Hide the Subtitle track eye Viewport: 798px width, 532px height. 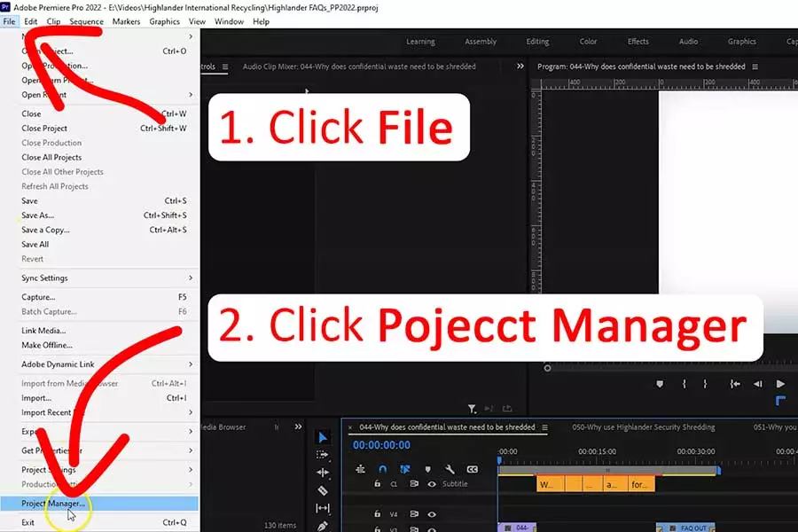click(x=432, y=484)
